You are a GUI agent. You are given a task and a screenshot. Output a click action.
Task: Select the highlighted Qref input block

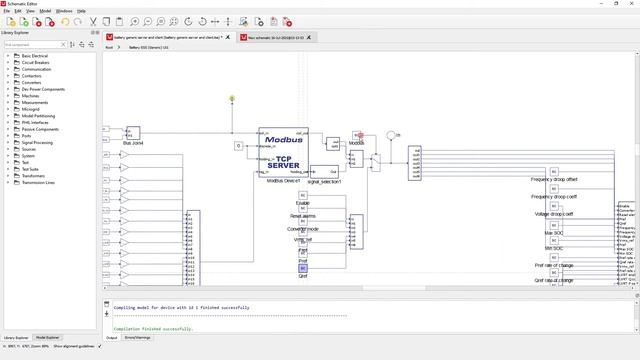click(303, 268)
